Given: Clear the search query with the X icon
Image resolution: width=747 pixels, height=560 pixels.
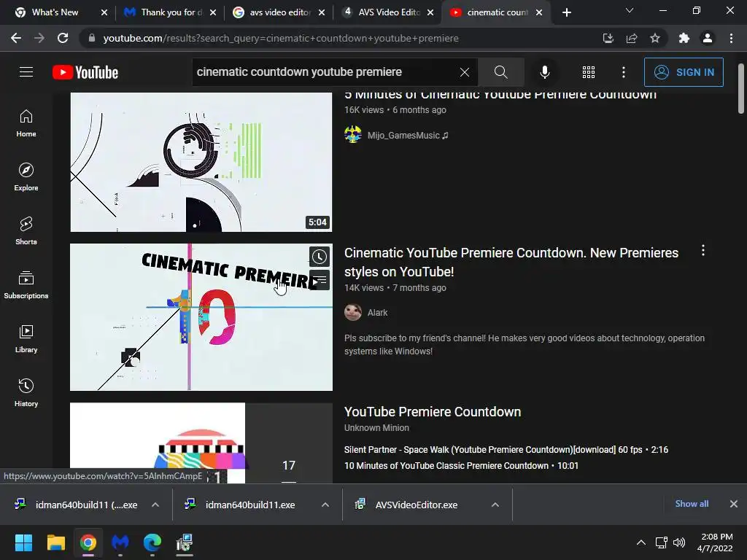Looking at the screenshot, I should (465, 72).
